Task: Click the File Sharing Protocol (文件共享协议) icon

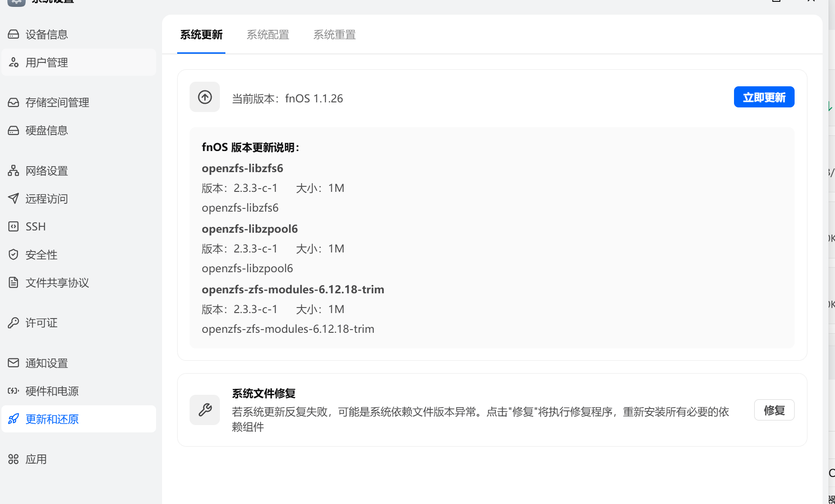Action: coord(13,283)
